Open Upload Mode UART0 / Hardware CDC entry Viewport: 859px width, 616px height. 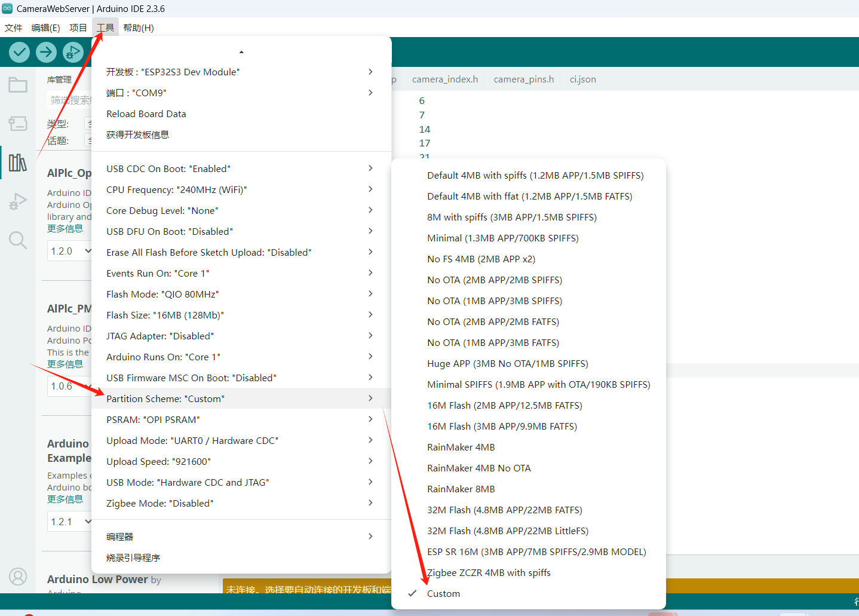[x=241, y=440]
